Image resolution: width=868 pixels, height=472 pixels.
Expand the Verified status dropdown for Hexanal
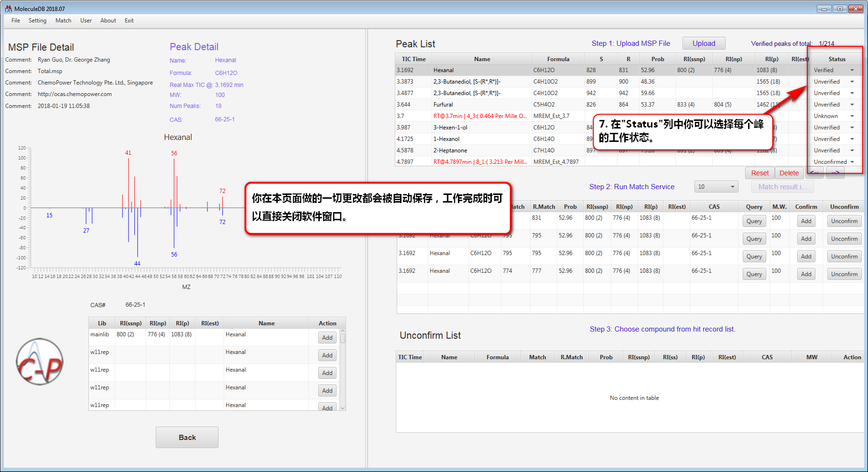coord(852,70)
